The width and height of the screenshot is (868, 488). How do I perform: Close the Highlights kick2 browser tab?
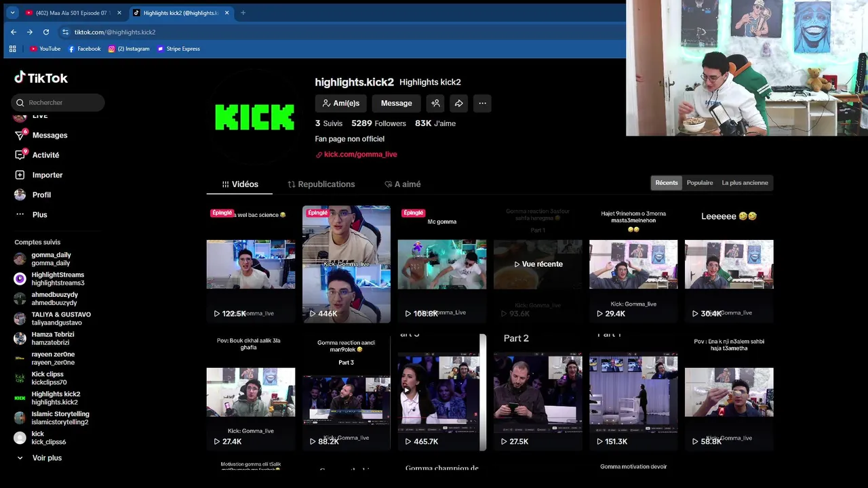226,13
